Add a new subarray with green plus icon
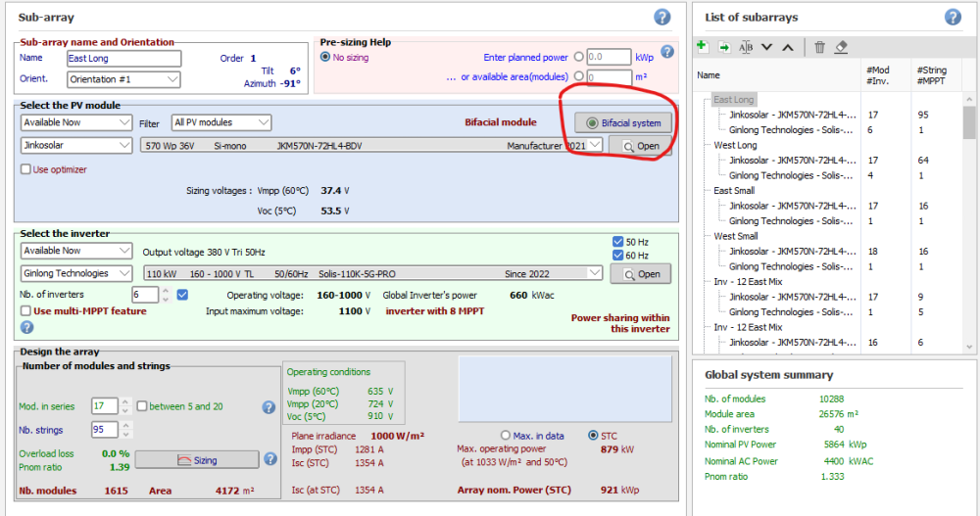Viewport: 980px width, 516px height. pos(702,47)
